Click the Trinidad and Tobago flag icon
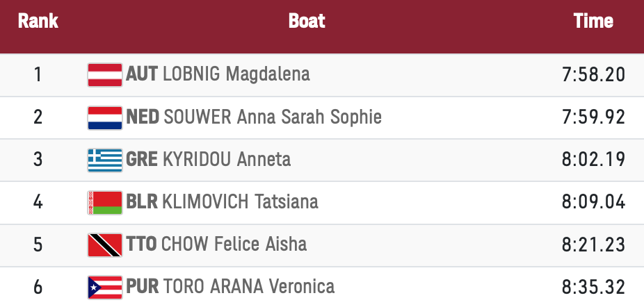 coord(105,244)
